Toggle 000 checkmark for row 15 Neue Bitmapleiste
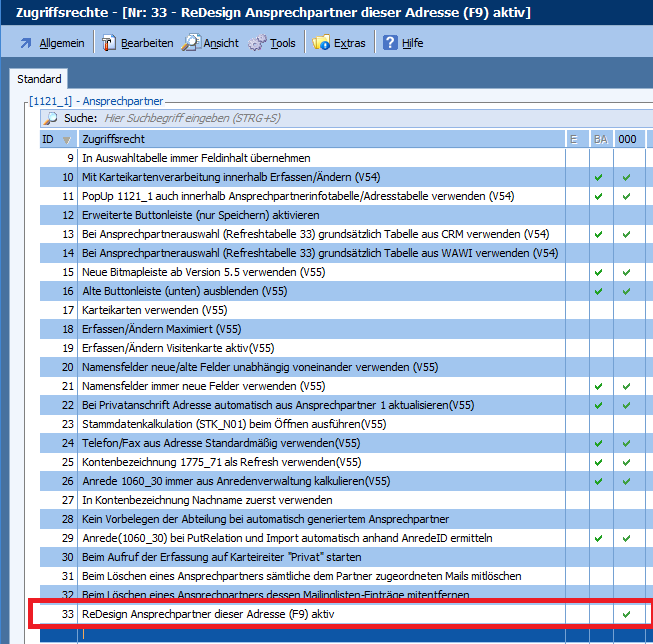This screenshot has width=653, height=644. click(626, 272)
